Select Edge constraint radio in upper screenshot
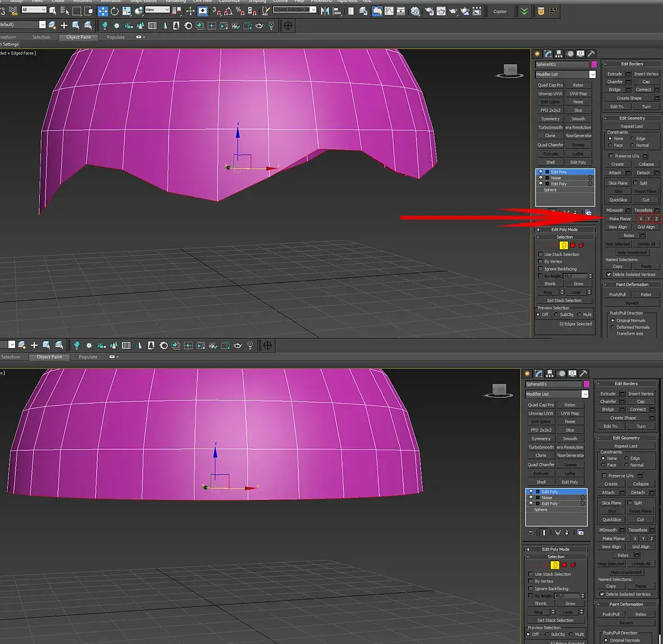 pyautogui.click(x=632, y=139)
